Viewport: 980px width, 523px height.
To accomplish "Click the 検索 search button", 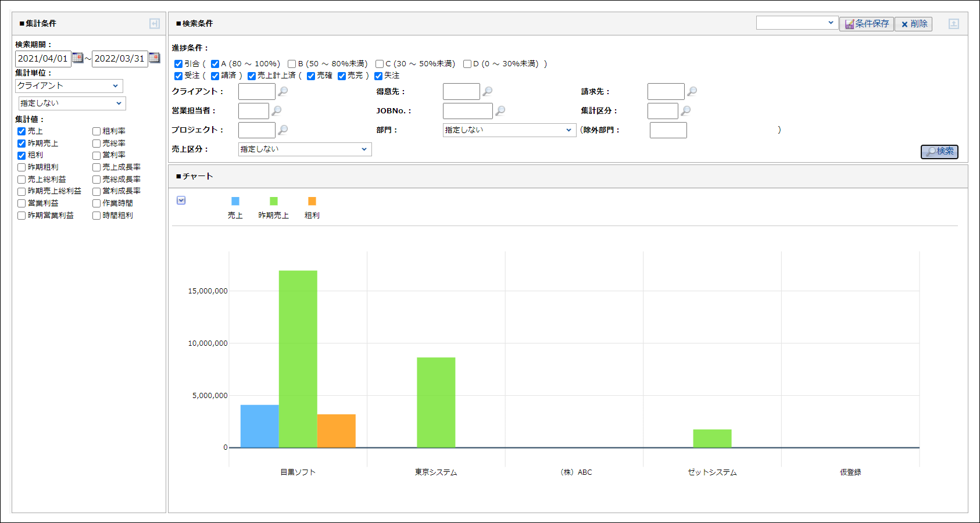I will coord(939,151).
